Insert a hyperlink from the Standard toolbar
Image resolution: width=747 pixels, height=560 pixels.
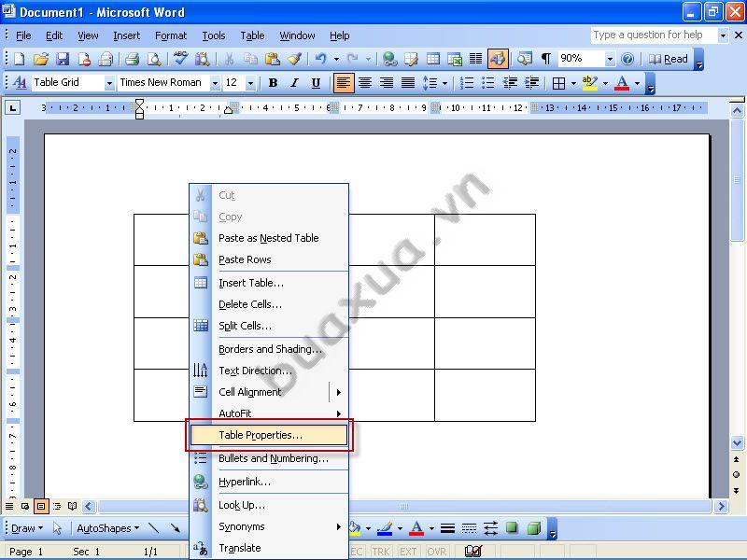tap(389, 59)
